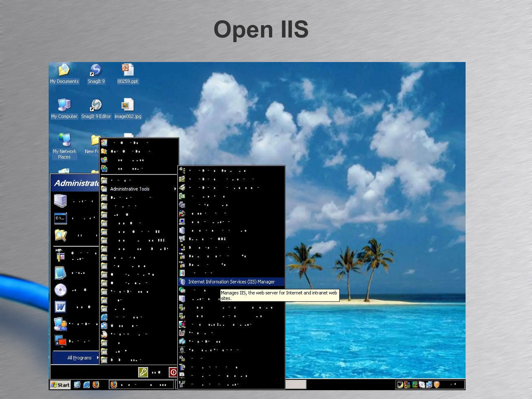This screenshot has height=399, width=532.
Task: Open Internet Information Services (IIS) Manager
Action: [x=231, y=282]
